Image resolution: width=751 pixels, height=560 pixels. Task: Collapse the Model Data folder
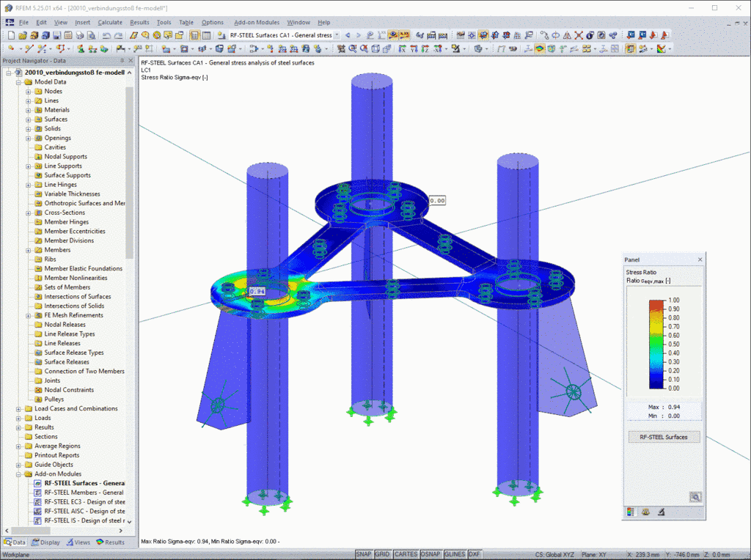(18, 82)
